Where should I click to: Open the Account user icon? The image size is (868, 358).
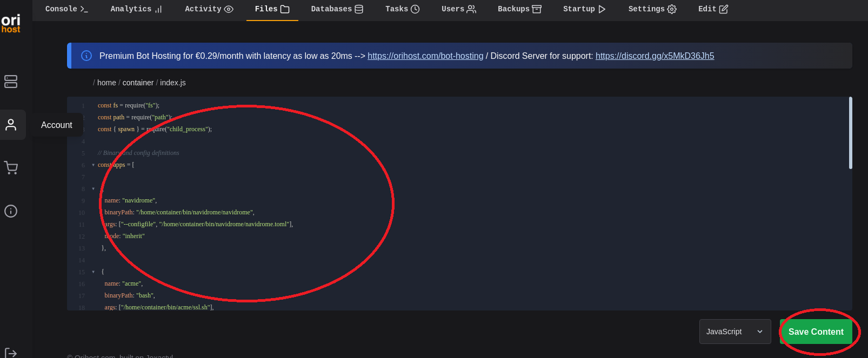click(x=11, y=125)
